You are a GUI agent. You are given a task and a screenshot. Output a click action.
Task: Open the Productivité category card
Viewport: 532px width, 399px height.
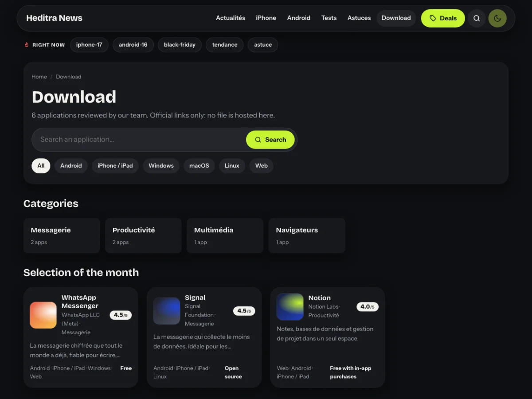[x=143, y=235]
